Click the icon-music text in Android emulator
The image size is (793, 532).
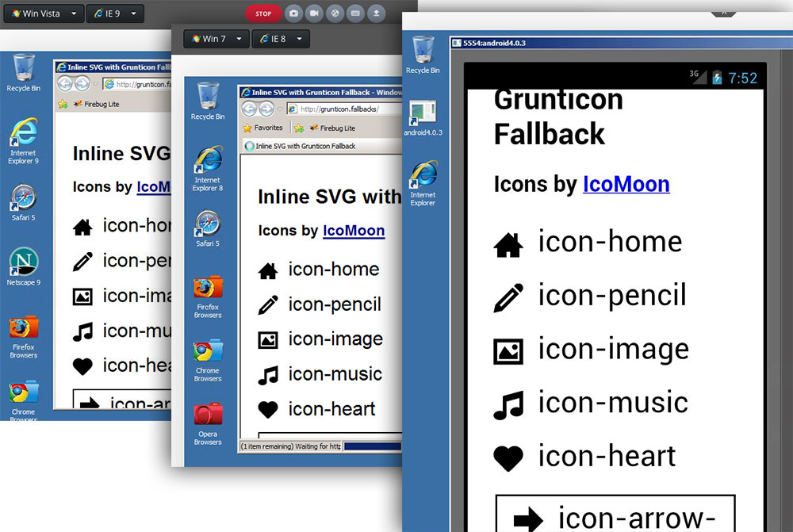coord(613,403)
